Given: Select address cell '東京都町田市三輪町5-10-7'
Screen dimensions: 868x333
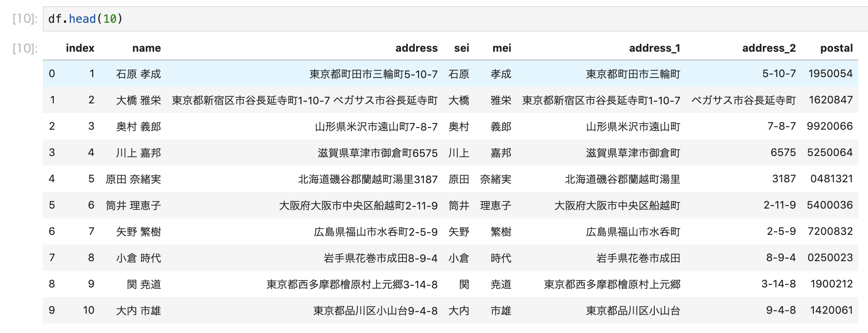Looking at the screenshot, I should pos(374,74).
